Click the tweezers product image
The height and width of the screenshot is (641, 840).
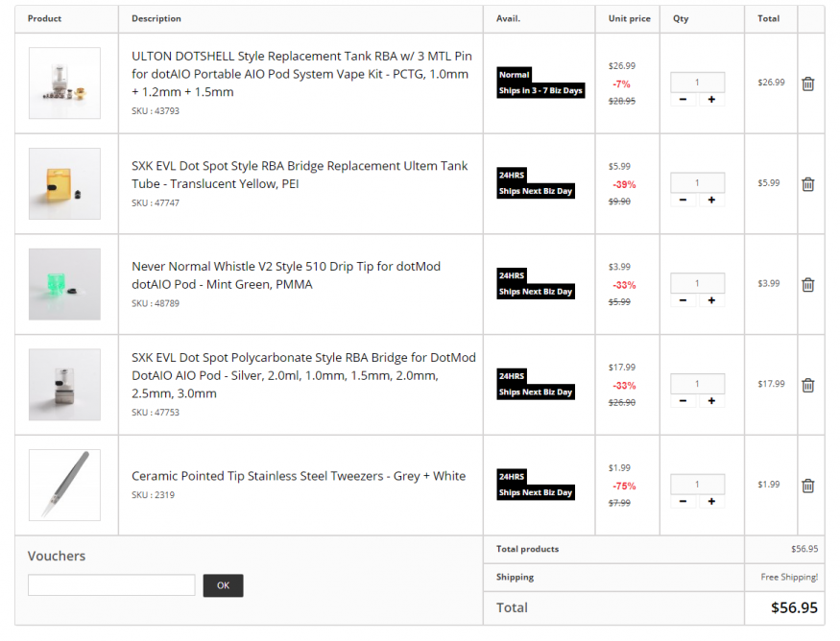pos(64,485)
